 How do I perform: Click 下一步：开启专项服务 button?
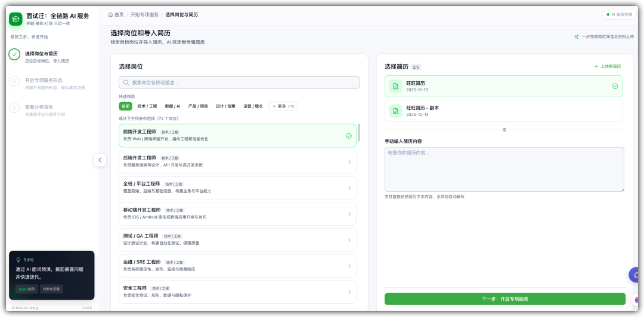[x=505, y=299]
